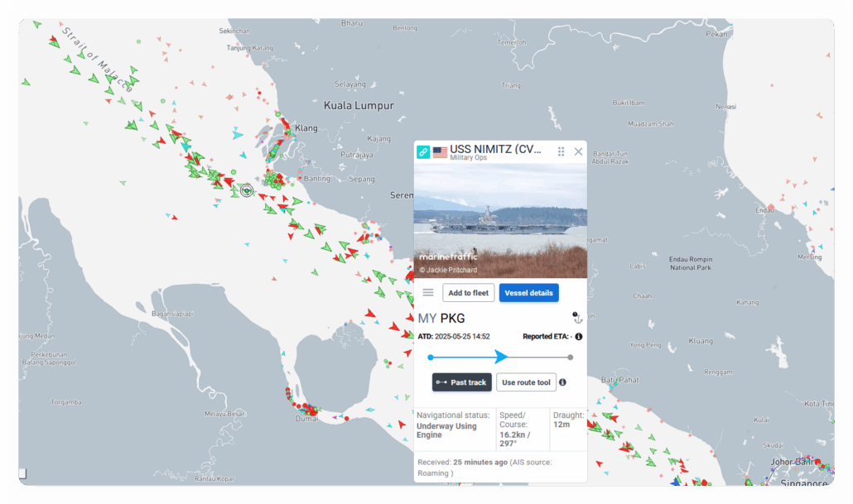Click the circled selected vessel marker on map
The height and width of the screenshot is (504, 853).
pos(246,190)
